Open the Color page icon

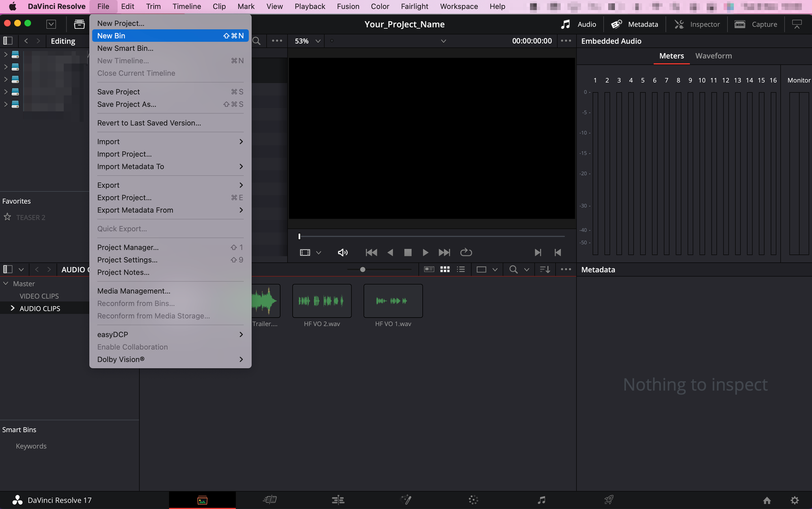pyautogui.click(x=473, y=500)
